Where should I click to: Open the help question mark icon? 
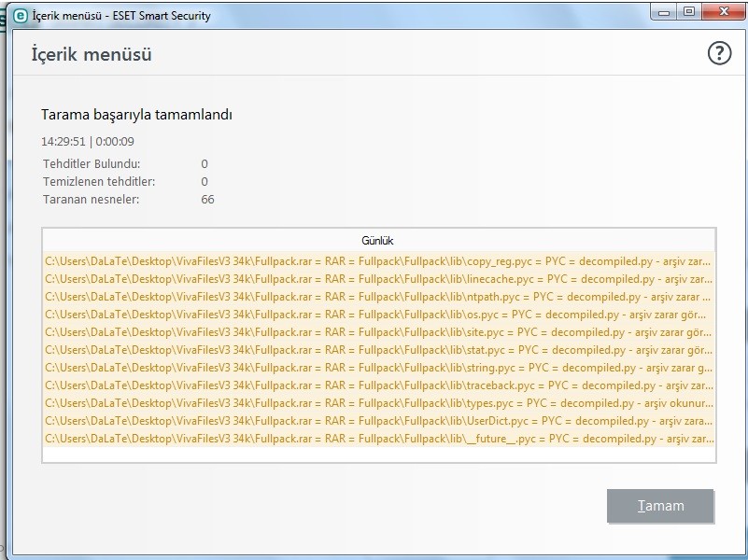pyautogui.click(x=719, y=53)
